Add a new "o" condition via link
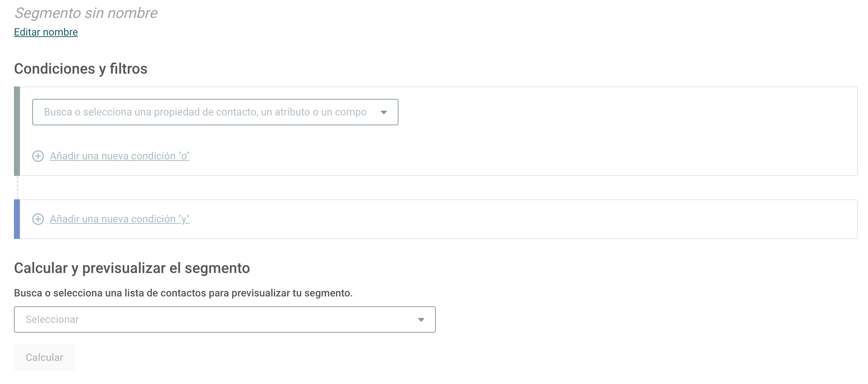Screen dimensions: 868x384 pos(120,156)
